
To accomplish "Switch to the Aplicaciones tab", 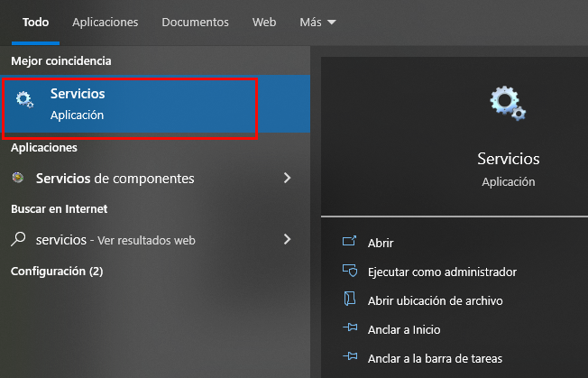I will click(105, 22).
